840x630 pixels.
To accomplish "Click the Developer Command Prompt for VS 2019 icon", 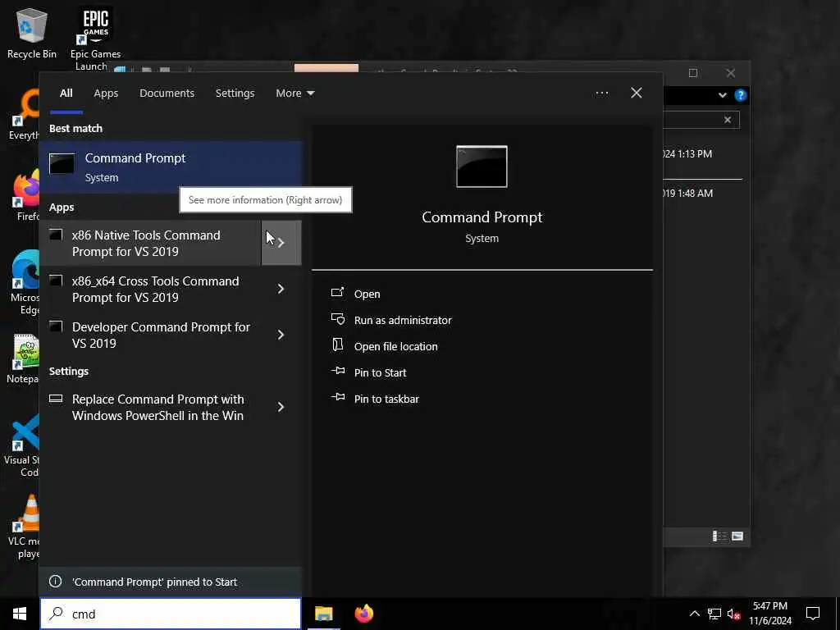I will click(57, 326).
